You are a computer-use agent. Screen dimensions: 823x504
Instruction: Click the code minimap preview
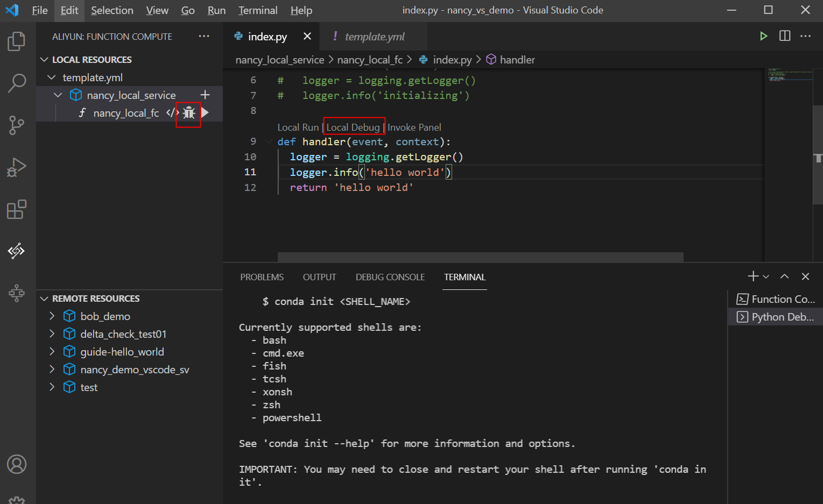790,75
